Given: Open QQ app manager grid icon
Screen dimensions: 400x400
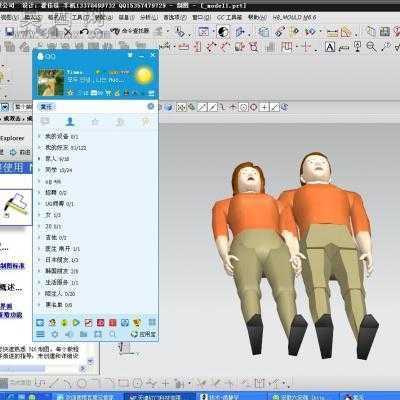Looking at the screenshot, I should click(152, 322).
